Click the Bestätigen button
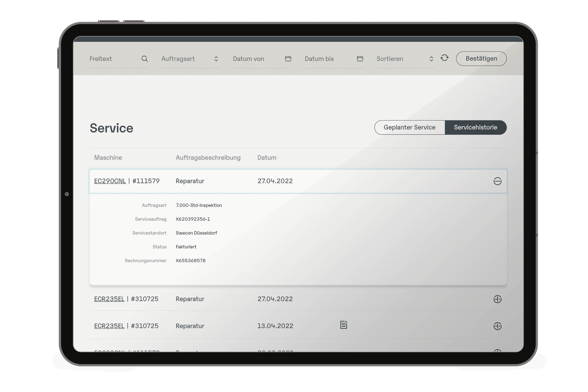The image size is (588, 392). 481,59
